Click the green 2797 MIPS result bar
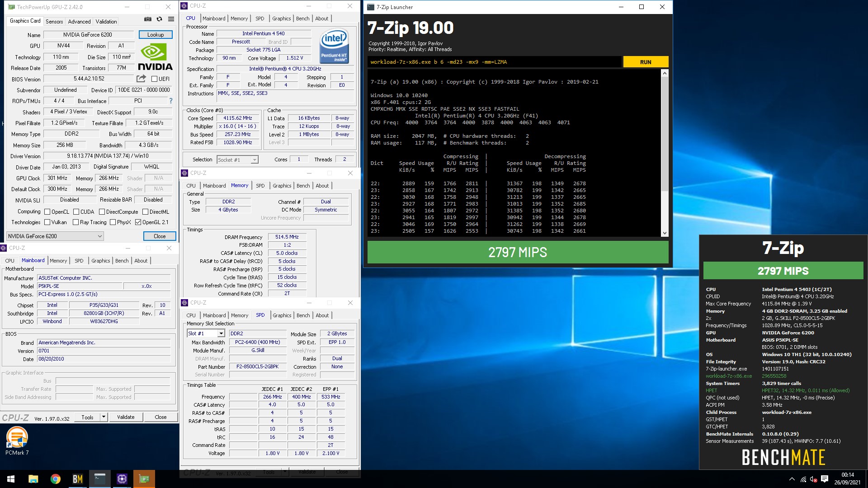The height and width of the screenshot is (488, 868). tap(518, 252)
